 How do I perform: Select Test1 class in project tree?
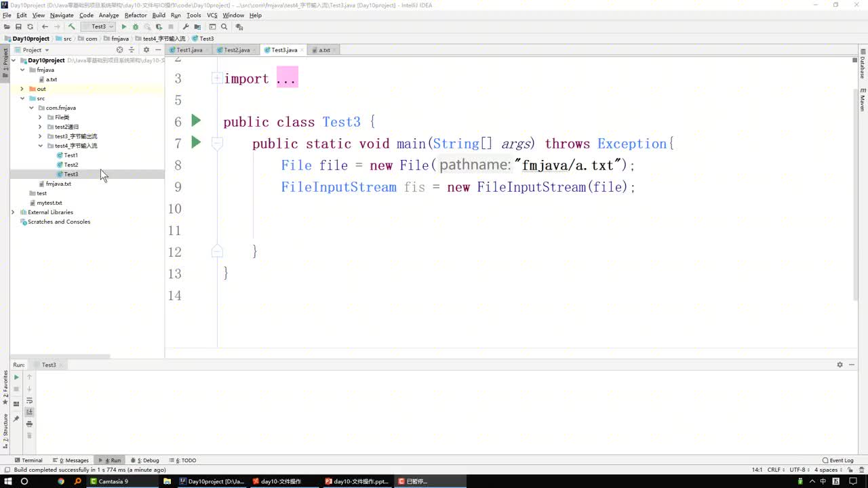[71, 155]
